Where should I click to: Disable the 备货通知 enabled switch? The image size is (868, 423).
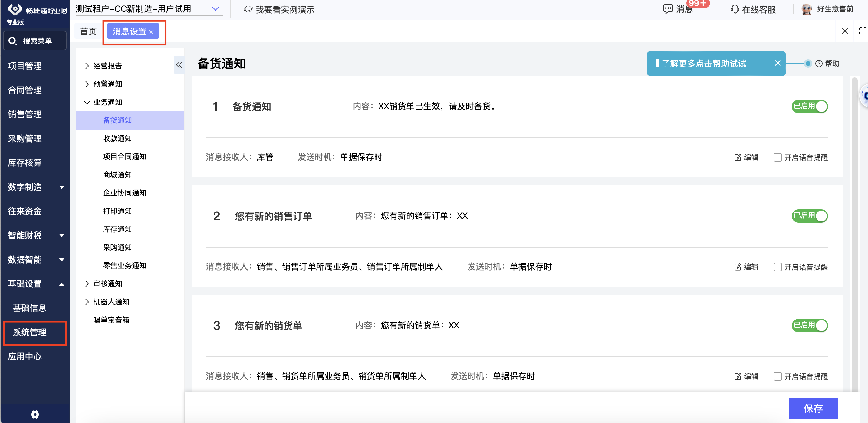809,106
